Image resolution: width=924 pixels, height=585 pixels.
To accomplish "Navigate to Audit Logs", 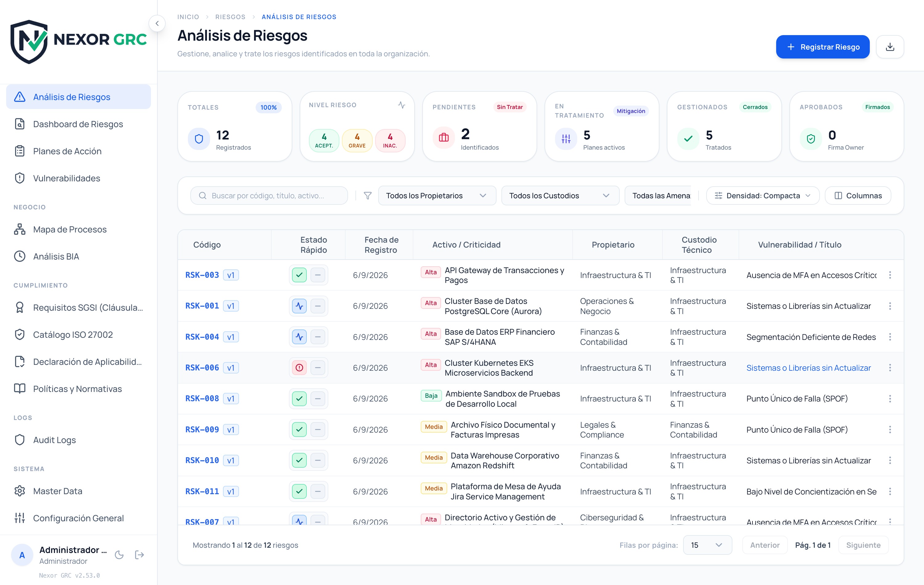I will click(x=78, y=440).
